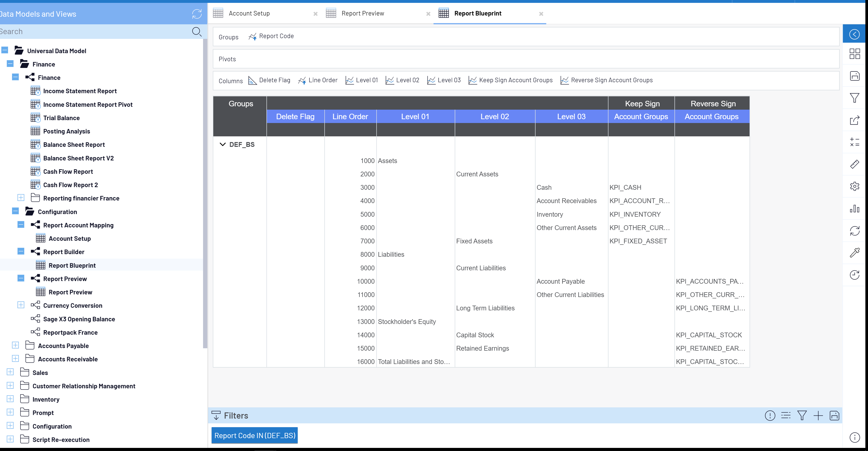Open the settings gear in right sidebar
Viewport: 868px width, 451px height.
(x=854, y=186)
